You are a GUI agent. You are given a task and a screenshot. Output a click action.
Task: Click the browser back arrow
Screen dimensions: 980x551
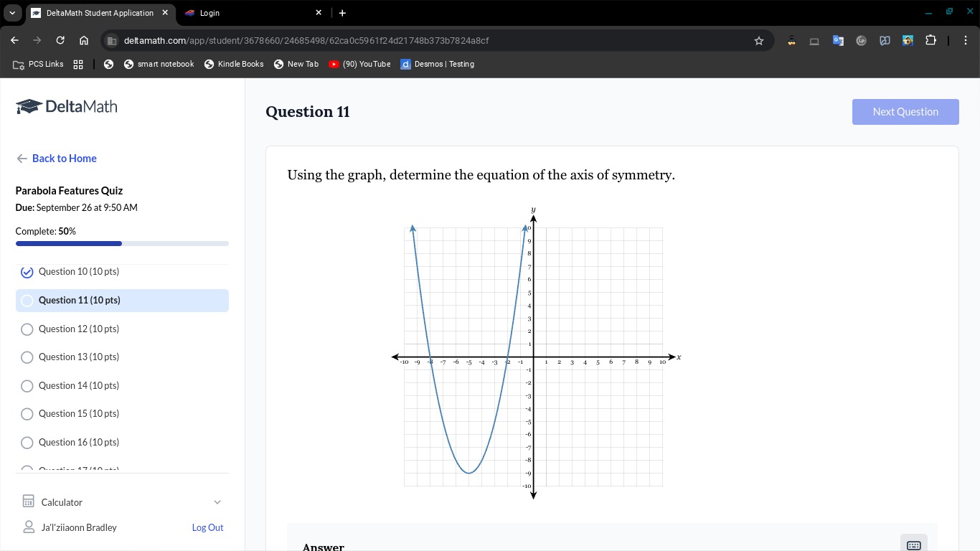(x=14, y=40)
